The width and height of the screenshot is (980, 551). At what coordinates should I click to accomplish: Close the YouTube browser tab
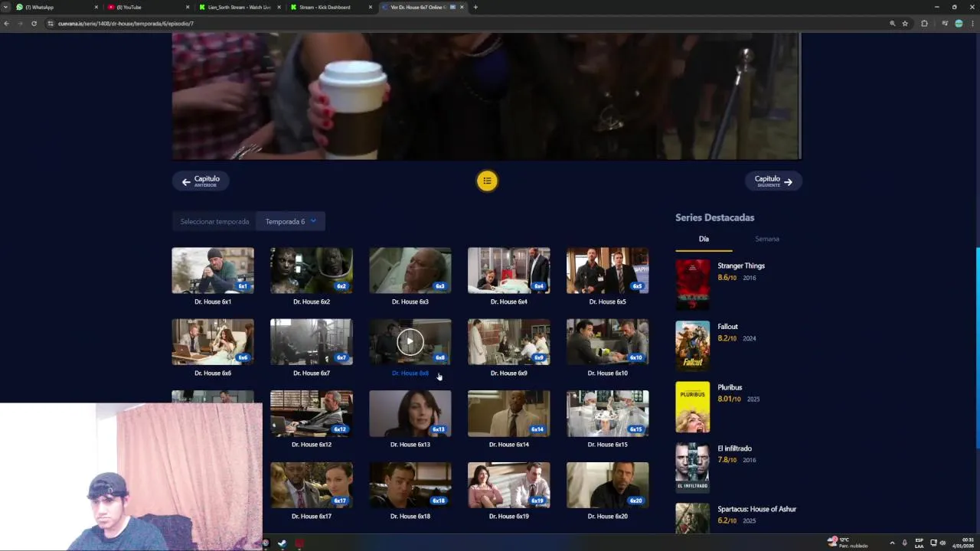click(187, 7)
